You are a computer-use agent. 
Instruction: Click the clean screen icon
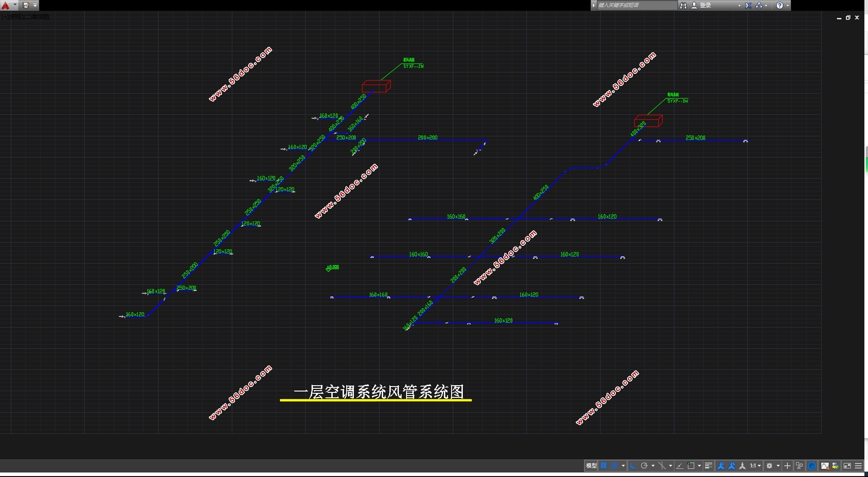click(x=847, y=466)
